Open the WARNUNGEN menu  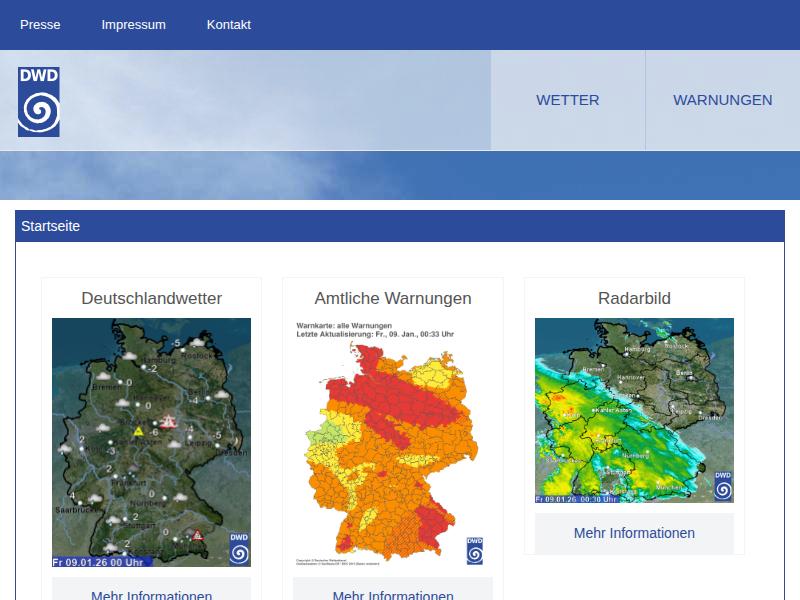722,100
